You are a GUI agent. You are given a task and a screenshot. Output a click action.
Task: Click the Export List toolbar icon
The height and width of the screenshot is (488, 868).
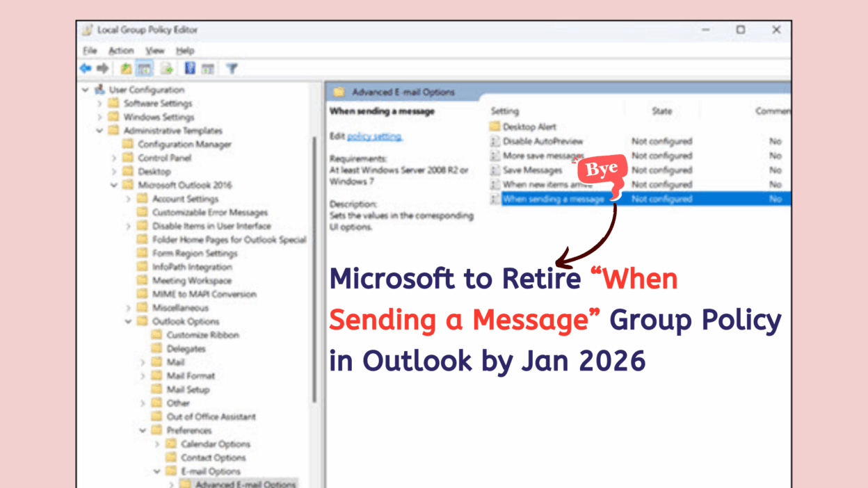coord(167,68)
